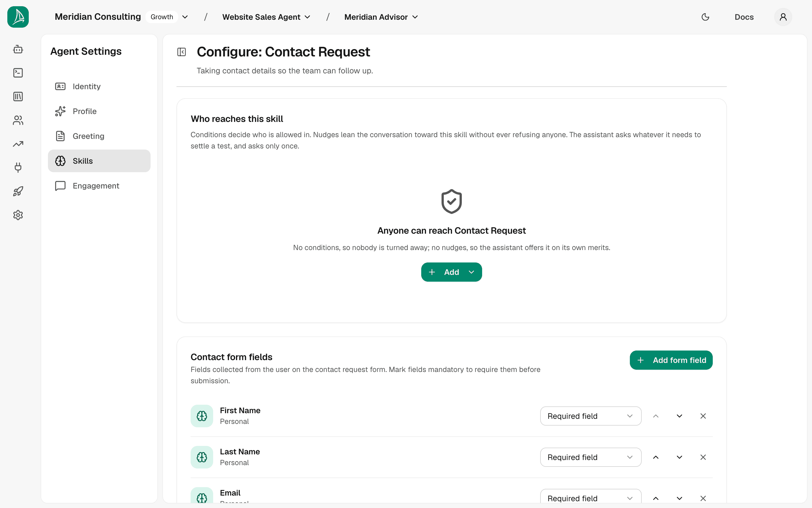The image size is (812, 508).
Task: Open the Add conditions dropdown button
Action: coord(452,272)
